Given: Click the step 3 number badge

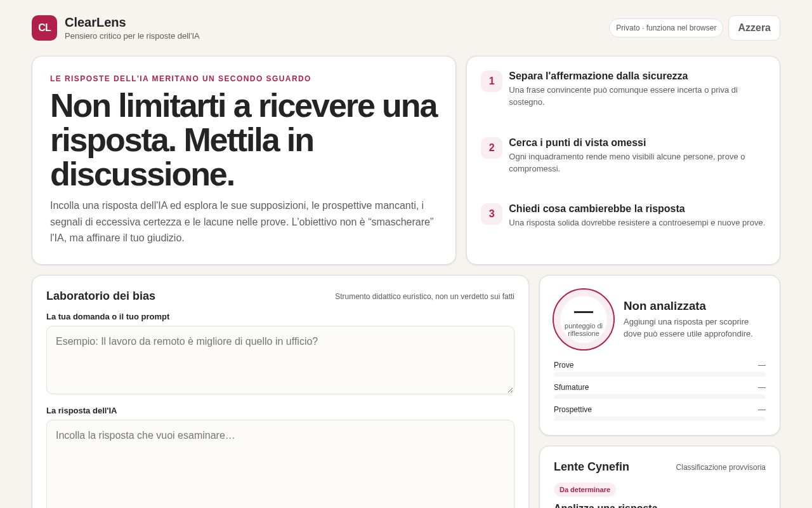Looking at the screenshot, I should click(x=492, y=214).
